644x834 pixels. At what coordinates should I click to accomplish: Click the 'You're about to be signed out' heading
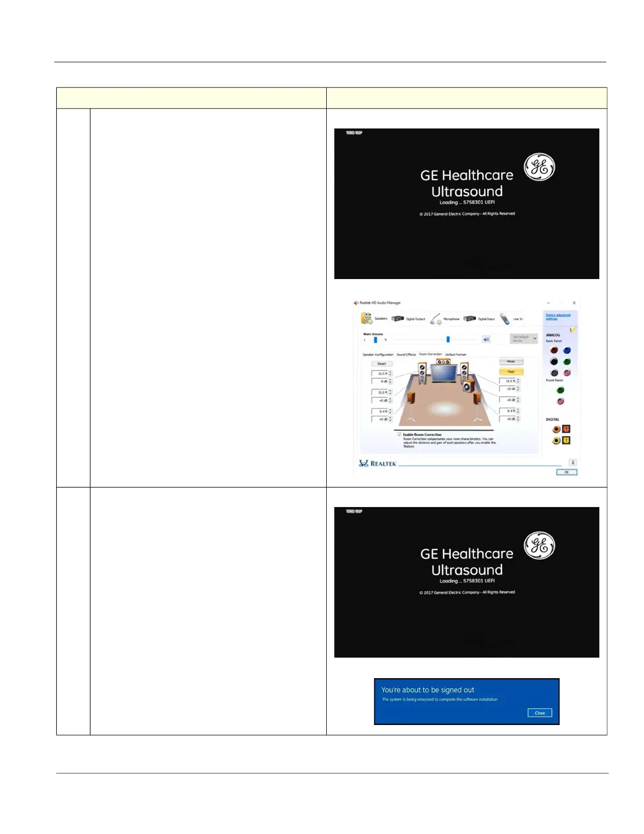(x=428, y=690)
